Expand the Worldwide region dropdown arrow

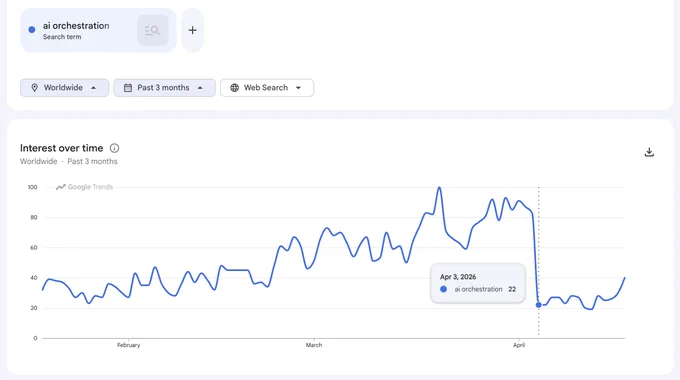pos(94,88)
